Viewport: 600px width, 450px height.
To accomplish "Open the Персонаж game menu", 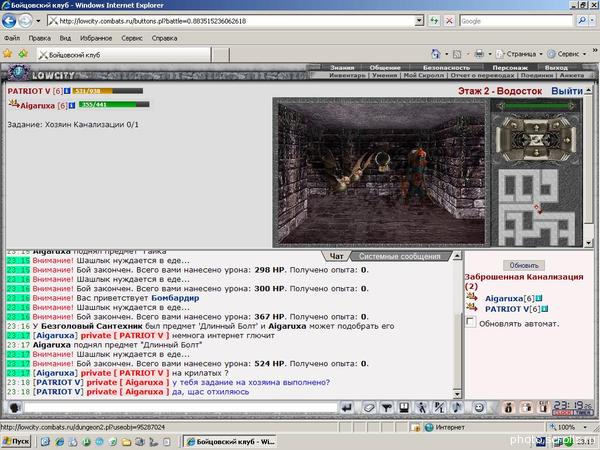I will coord(510,67).
